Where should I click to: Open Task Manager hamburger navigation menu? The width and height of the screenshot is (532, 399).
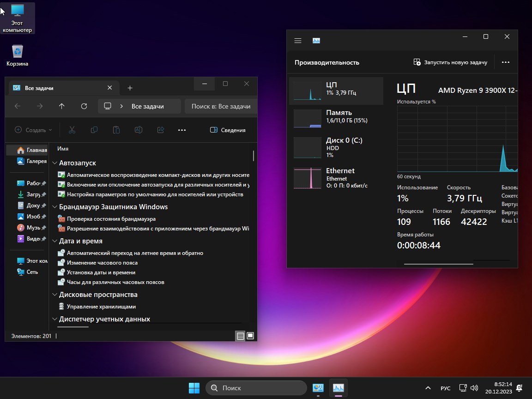point(298,41)
